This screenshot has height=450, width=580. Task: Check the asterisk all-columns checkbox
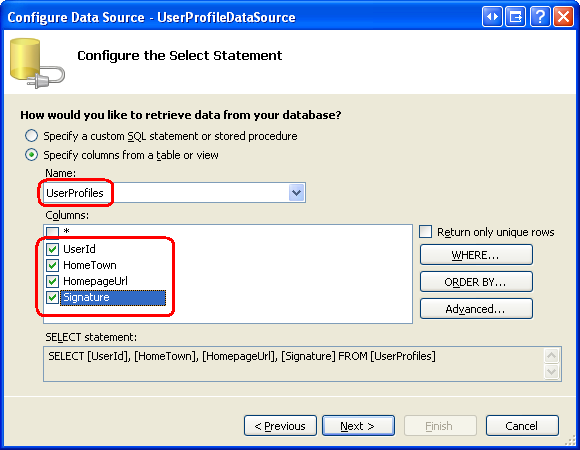coord(53,232)
